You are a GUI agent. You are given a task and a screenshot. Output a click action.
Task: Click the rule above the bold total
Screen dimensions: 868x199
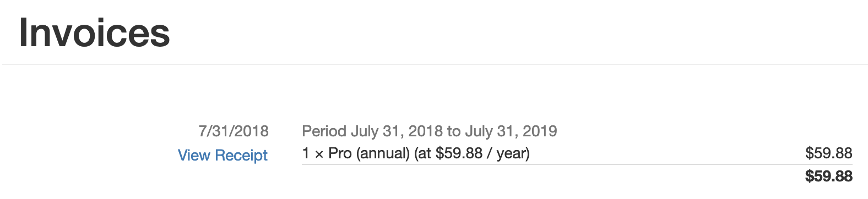click(x=577, y=164)
